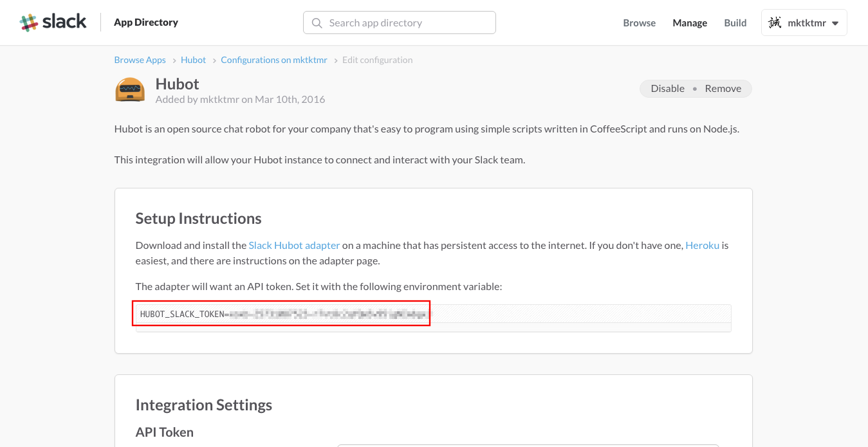Click the 'Edit configuration' breadcrumb text
The image size is (868, 447).
click(x=378, y=60)
